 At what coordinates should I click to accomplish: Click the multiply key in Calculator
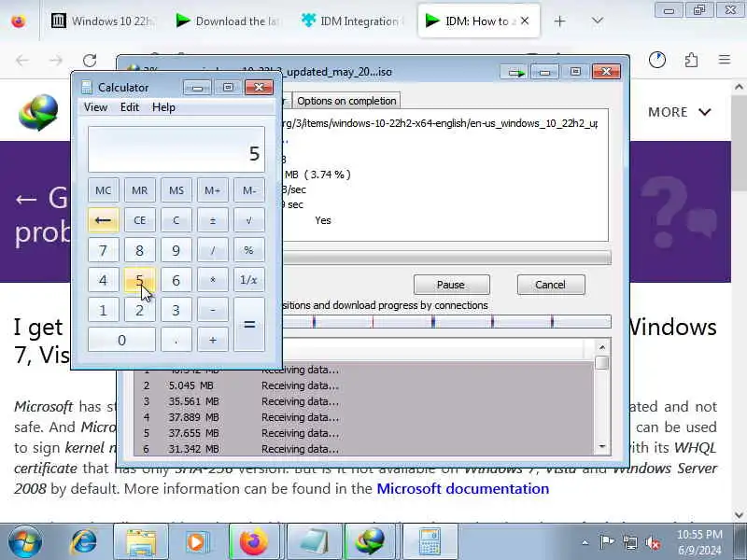pyautogui.click(x=213, y=280)
